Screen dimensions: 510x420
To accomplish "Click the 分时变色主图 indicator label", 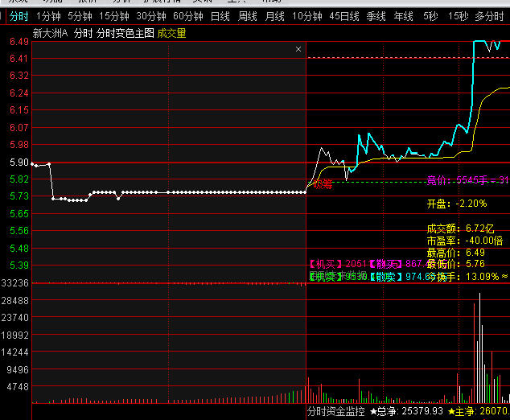I will tap(125, 33).
